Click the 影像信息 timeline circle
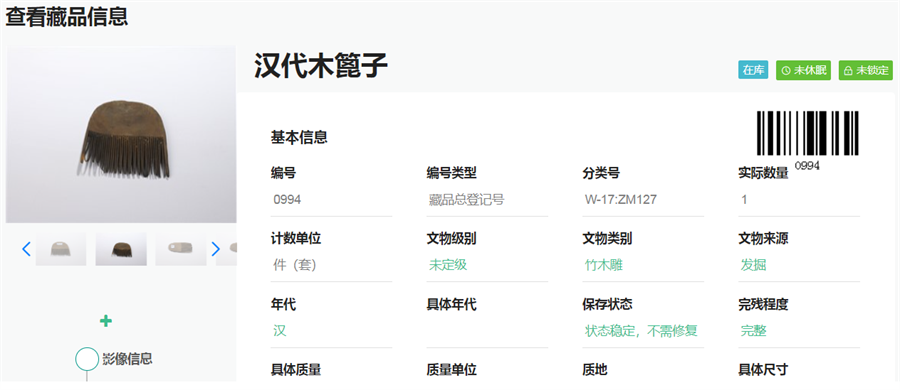 coord(87,359)
